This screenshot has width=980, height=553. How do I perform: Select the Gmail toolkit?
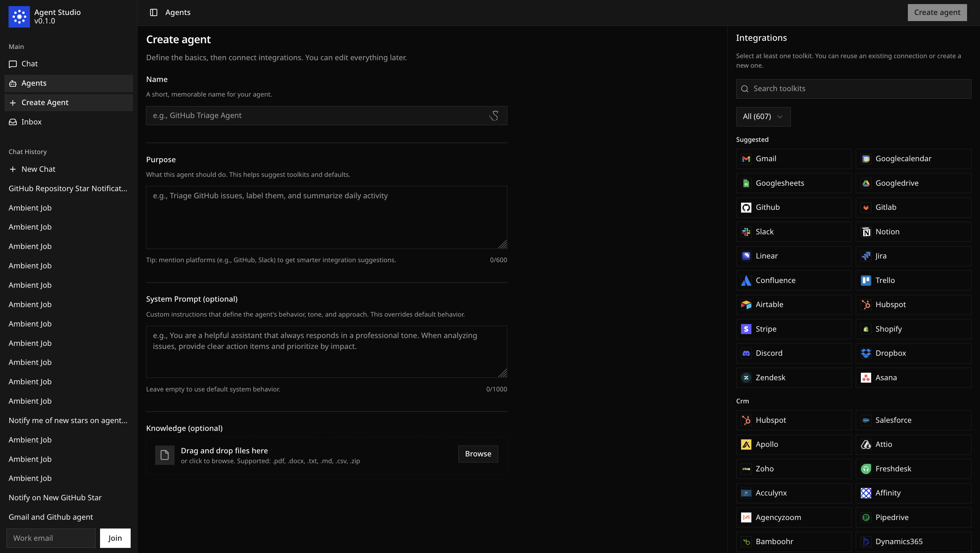click(793, 159)
